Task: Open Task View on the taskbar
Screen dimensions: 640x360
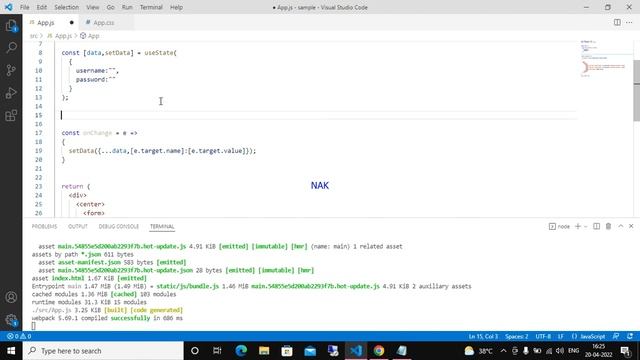Action: pos(217,351)
